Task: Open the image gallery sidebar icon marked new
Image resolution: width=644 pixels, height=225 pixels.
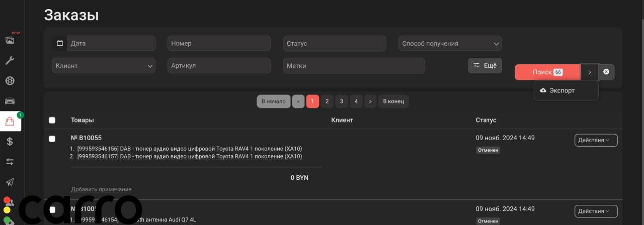Action: 10,40
